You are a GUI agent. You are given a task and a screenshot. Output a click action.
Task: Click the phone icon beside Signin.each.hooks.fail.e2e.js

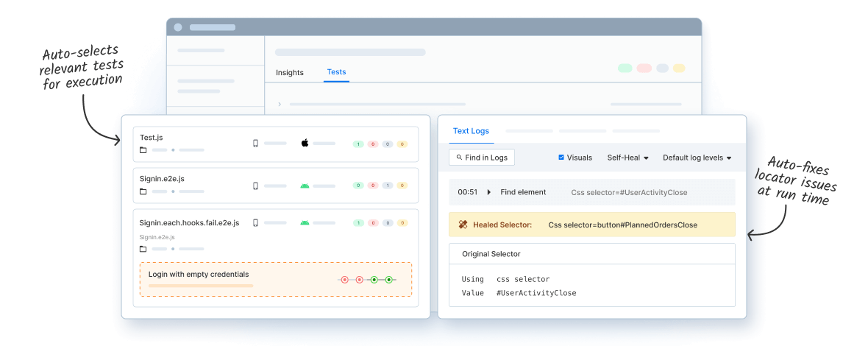tap(255, 222)
